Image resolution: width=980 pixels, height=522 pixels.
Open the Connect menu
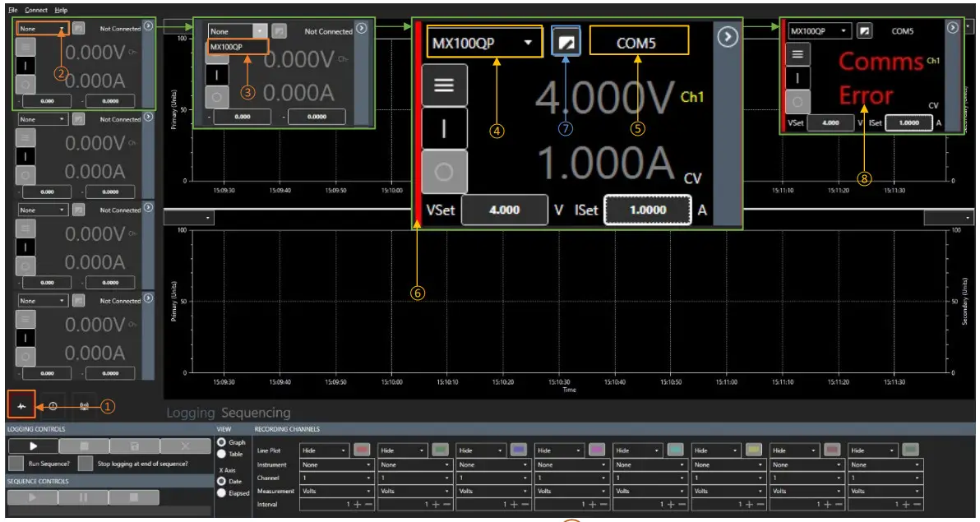(35, 10)
